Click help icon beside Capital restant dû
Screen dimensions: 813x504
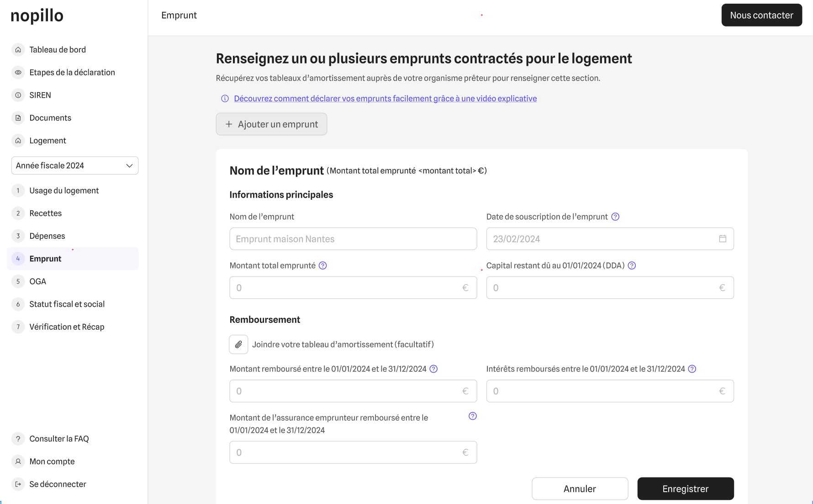(632, 266)
